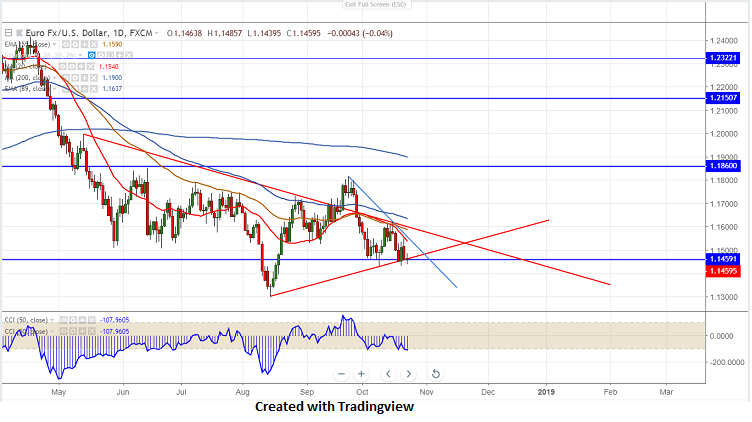
Task: Click the low value L1.14395
Action: tap(264, 33)
